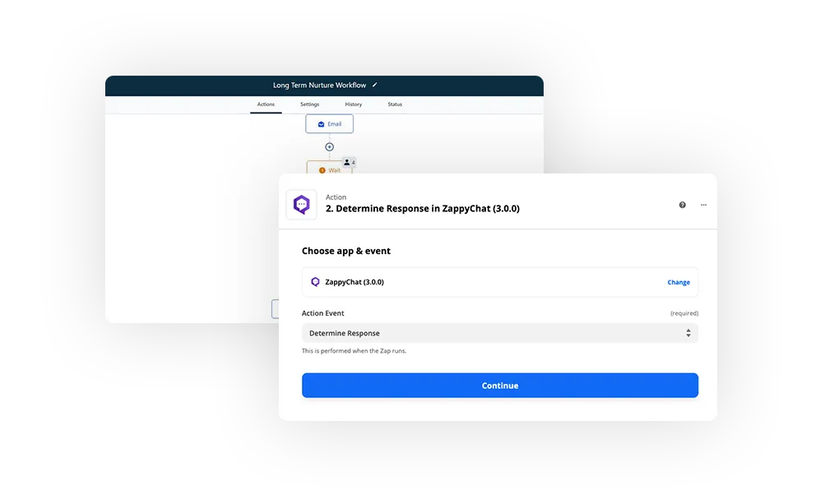
Task: Click the contacts count badge on the Wait step
Action: [x=349, y=163]
